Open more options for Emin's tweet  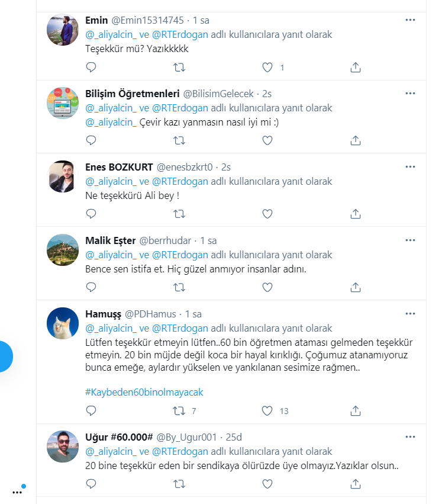click(410, 20)
